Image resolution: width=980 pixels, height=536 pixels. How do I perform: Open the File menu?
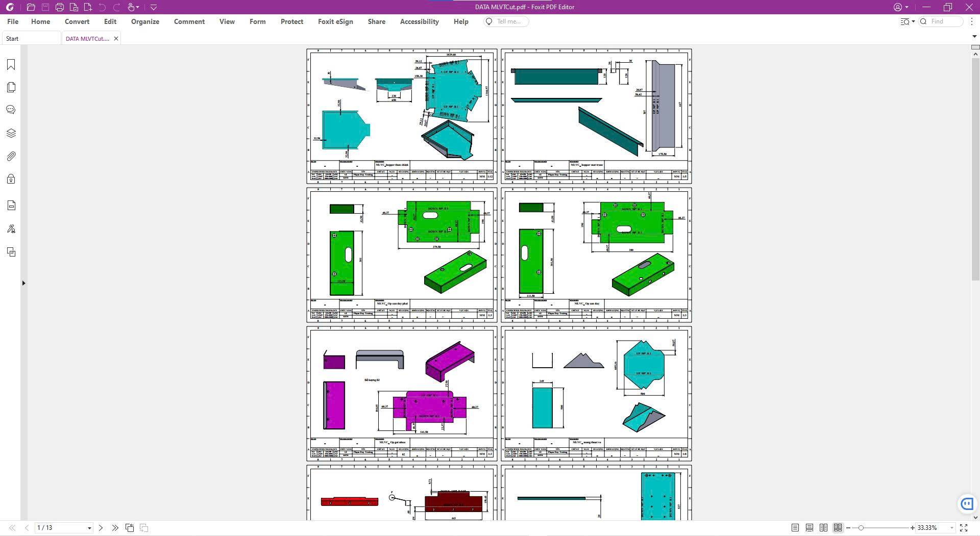tap(13, 21)
